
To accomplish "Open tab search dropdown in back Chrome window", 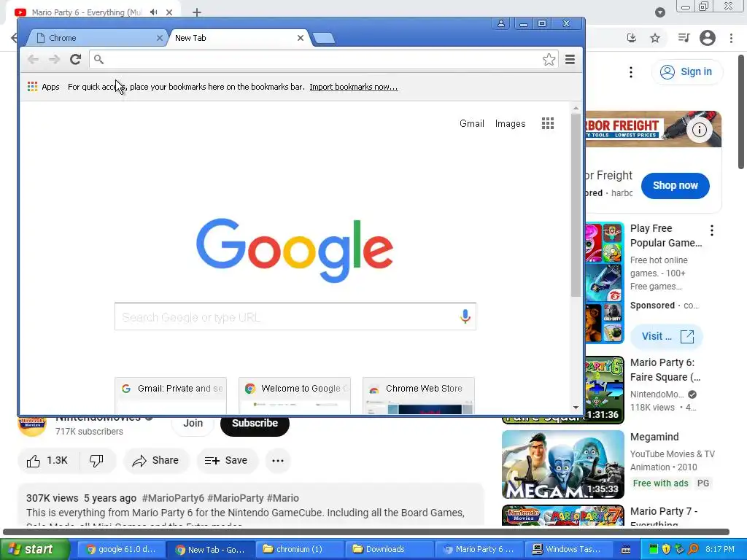I will (x=659, y=12).
